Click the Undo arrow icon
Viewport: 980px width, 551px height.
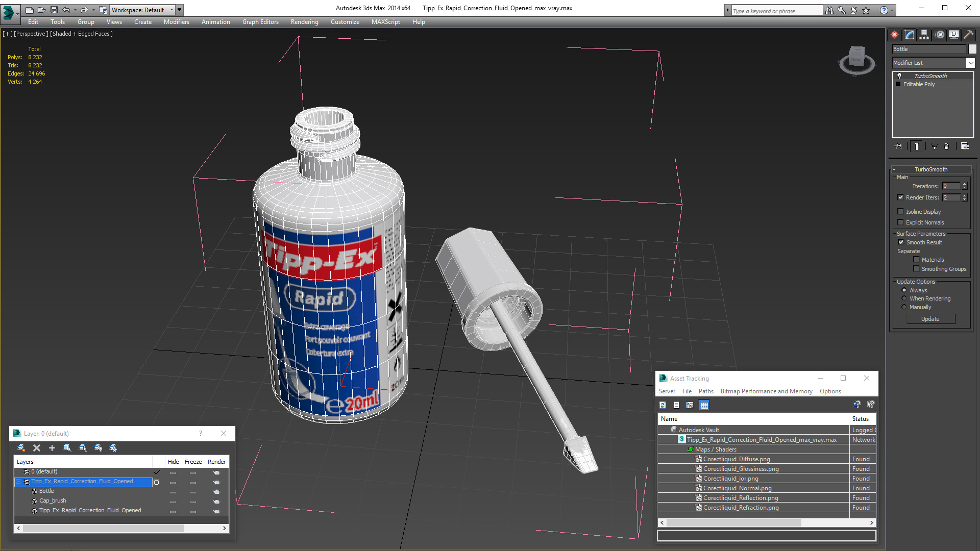pyautogui.click(x=66, y=10)
